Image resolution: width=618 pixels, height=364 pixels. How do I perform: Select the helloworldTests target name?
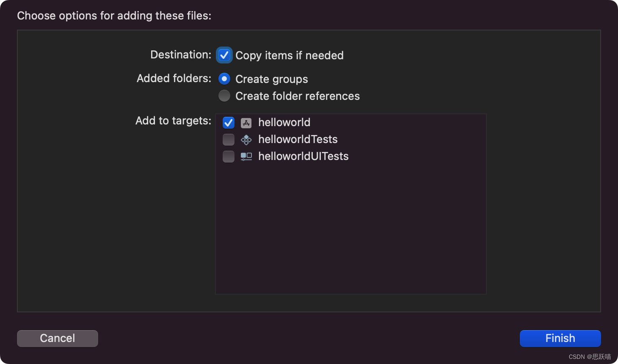[298, 139]
